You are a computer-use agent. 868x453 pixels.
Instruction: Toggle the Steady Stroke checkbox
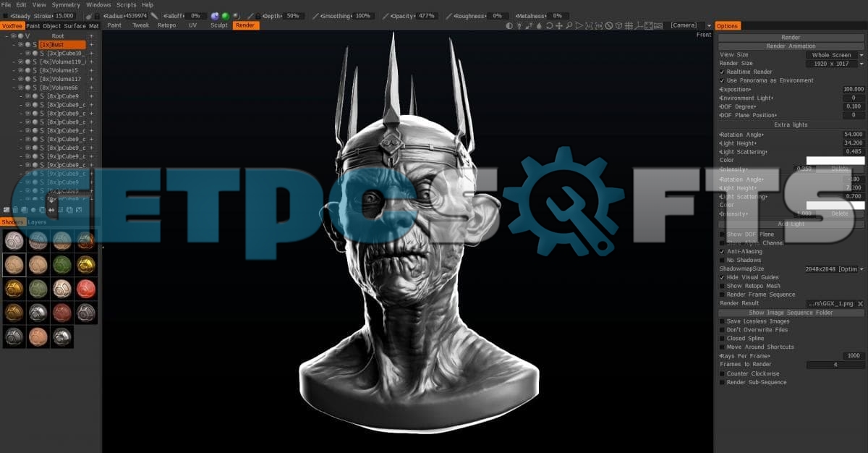coord(6,15)
